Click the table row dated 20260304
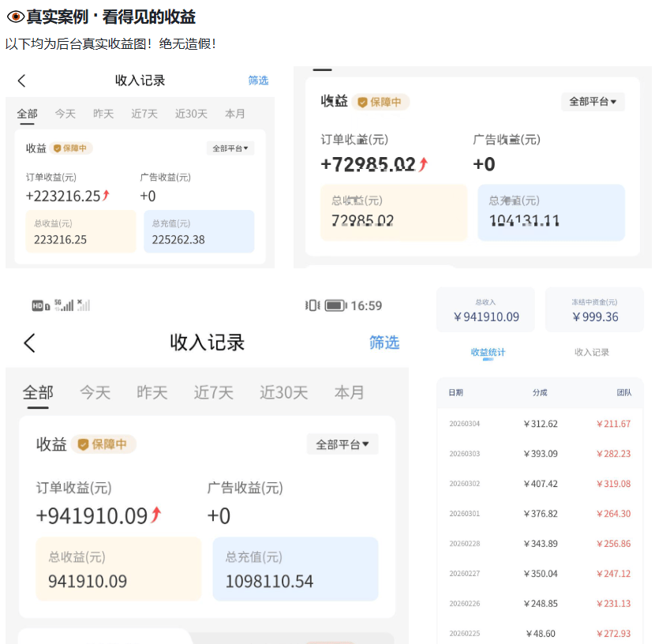The width and height of the screenshot is (655, 644). tap(540, 424)
